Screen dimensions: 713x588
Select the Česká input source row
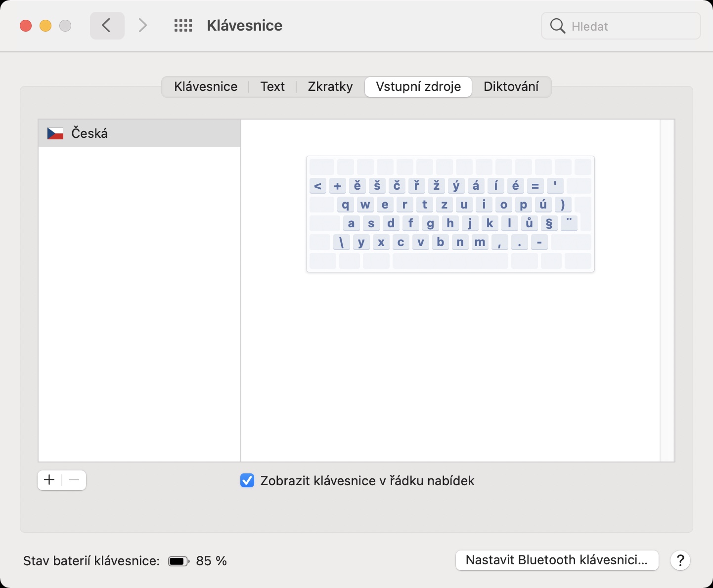point(139,133)
